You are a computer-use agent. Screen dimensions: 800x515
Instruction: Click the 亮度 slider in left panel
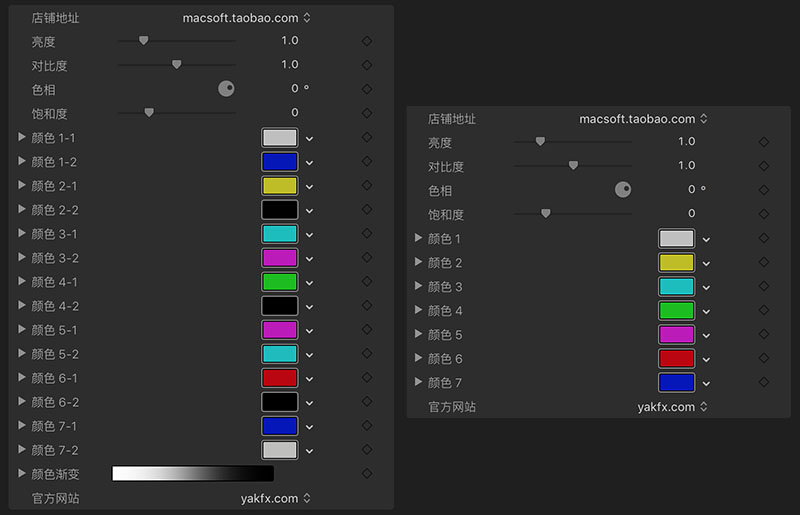click(177, 40)
